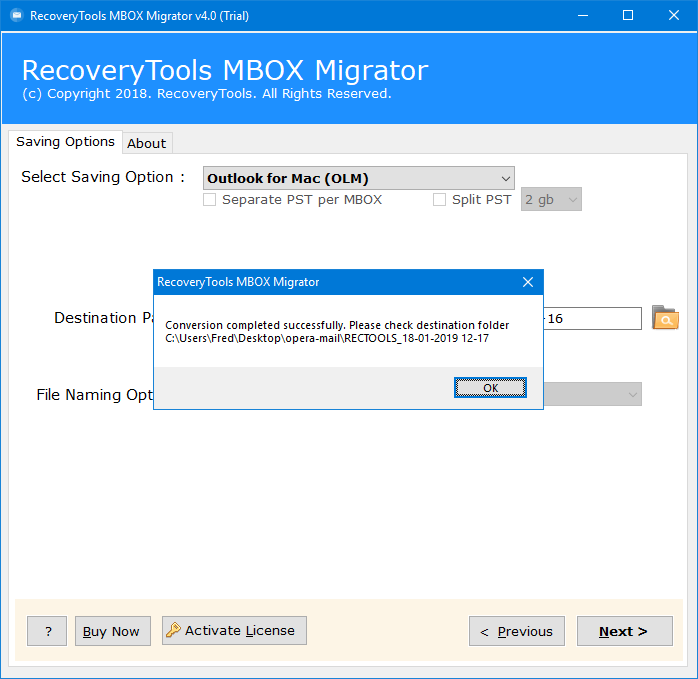Enable Separate PST per MBOX checkbox
The height and width of the screenshot is (679, 698).
pyautogui.click(x=209, y=199)
